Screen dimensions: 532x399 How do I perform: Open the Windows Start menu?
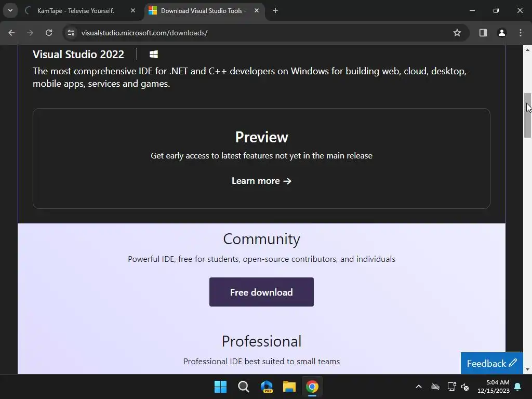pyautogui.click(x=220, y=387)
